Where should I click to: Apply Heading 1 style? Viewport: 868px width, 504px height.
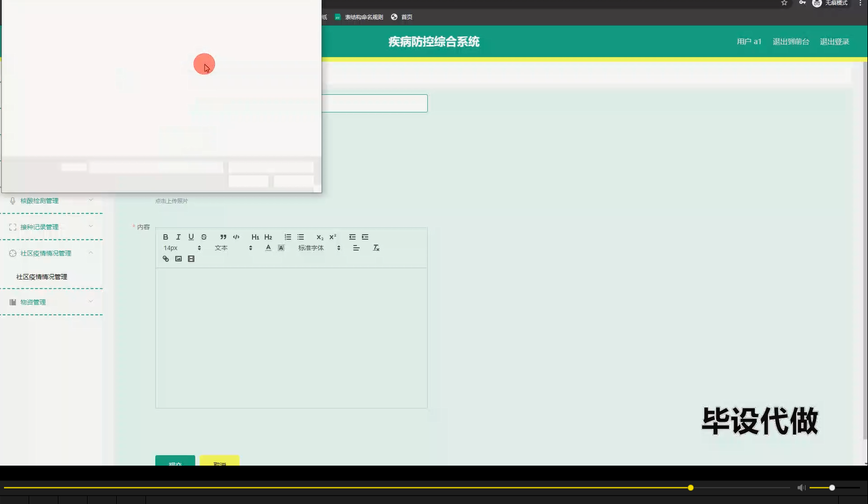(x=255, y=237)
